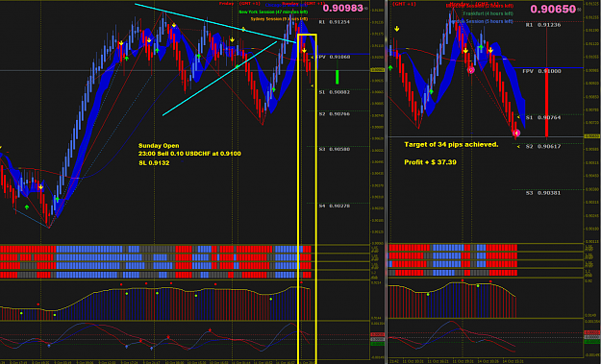Click 'Target of 34 pips achieved.' note
This screenshot has width=601, height=364.
coord(451,145)
